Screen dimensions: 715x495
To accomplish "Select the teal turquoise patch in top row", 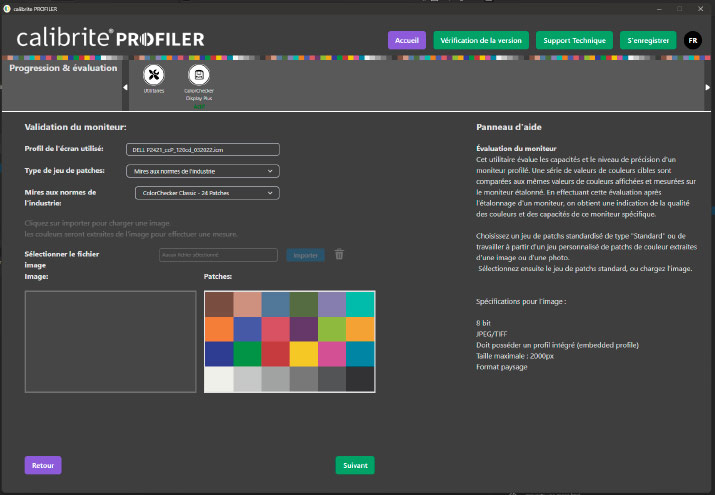I will click(360, 304).
